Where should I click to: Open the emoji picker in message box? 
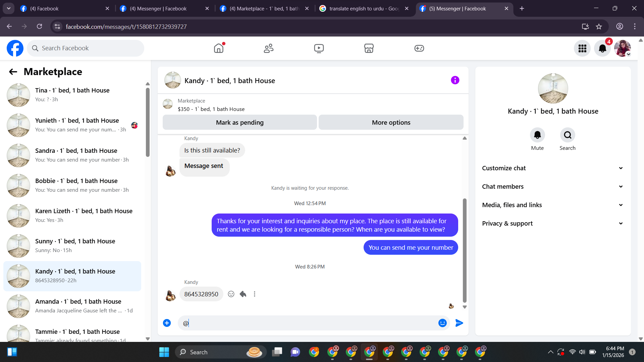click(442, 323)
